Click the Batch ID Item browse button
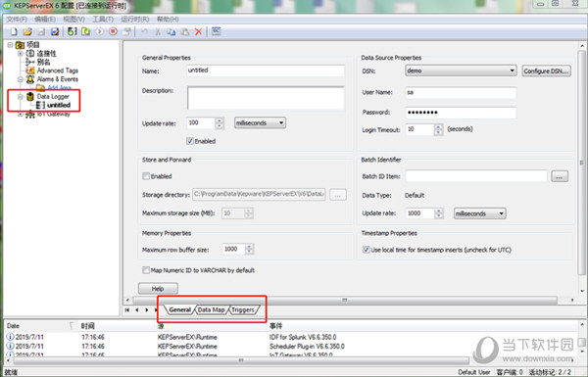Screen dimensions: 588x377 pyautogui.click(x=560, y=176)
